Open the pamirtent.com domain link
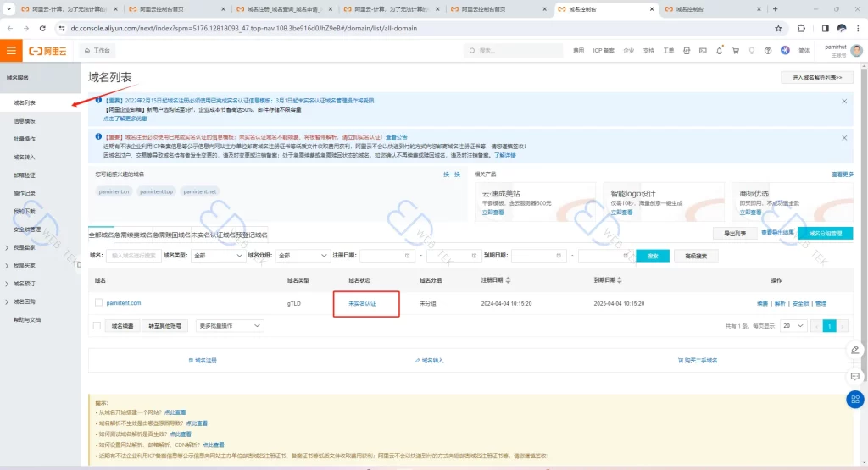Viewport: 868px width, 470px height. click(124, 303)
